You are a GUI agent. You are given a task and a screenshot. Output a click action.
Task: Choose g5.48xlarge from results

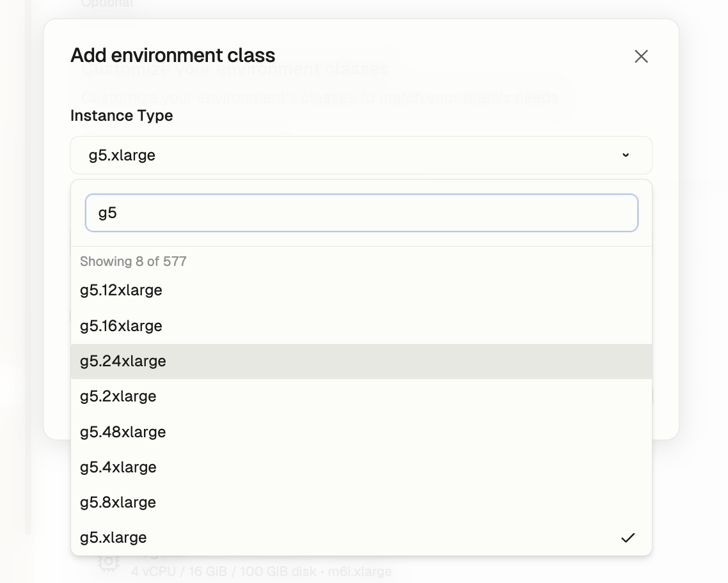(x=361, y=432)
